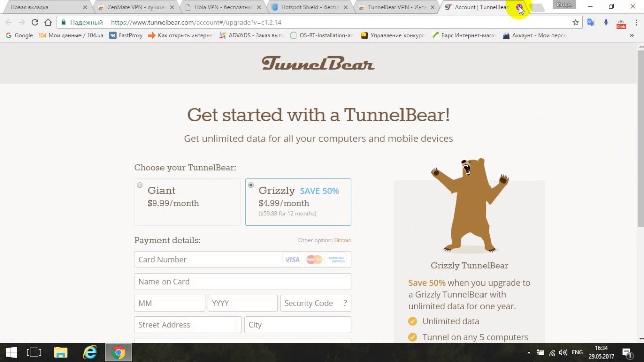Click the browser forward arrow
Screen dimensions: 644x362
coord(22,22)
